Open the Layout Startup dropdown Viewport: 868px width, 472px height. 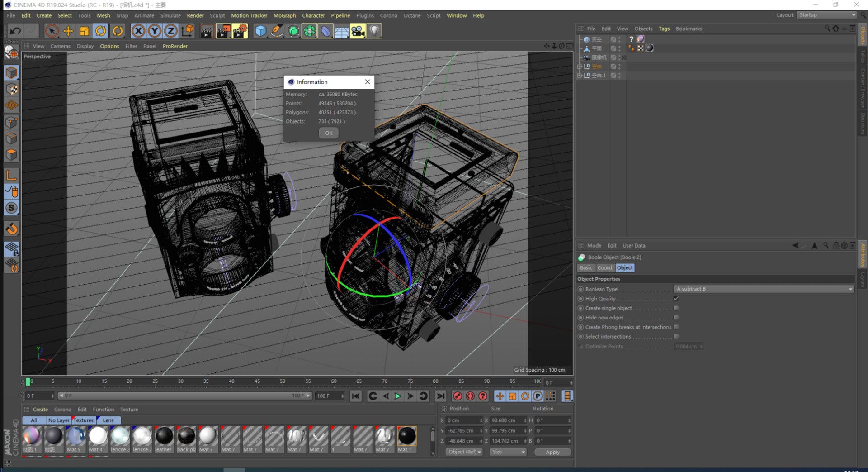click(827, 15)
